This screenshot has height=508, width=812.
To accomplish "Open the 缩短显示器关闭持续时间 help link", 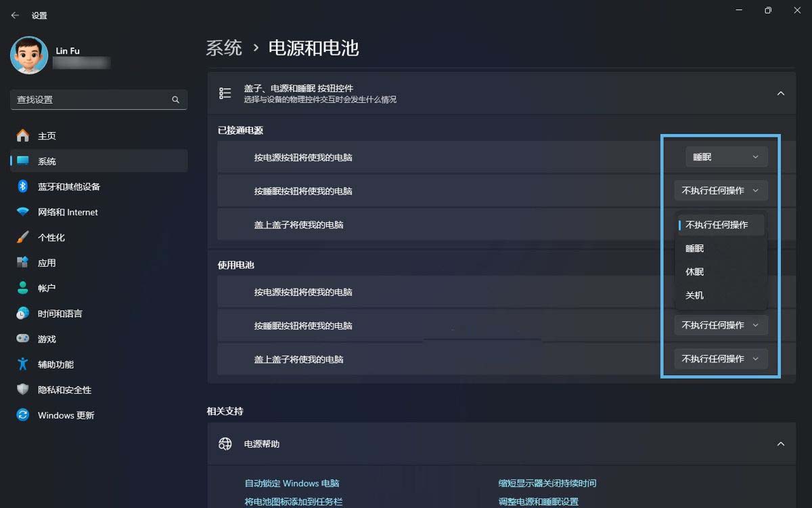I will coord(547,484).
